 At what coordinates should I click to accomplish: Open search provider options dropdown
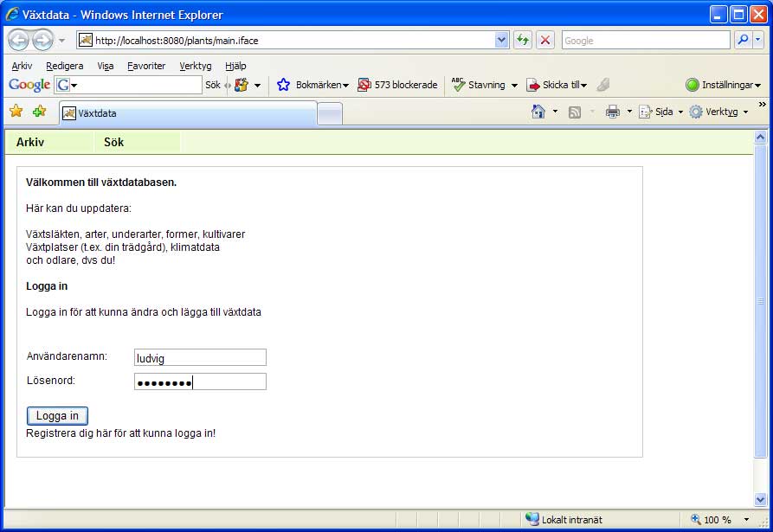click(758, 41)
